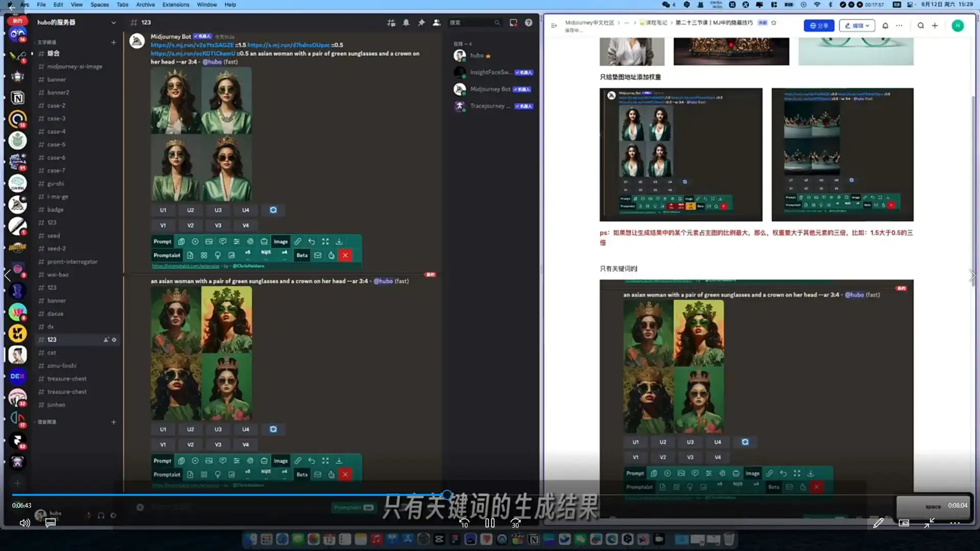Open the image download icon next to Image label
This screenshot has width=980, height=551.
(339, 241)
